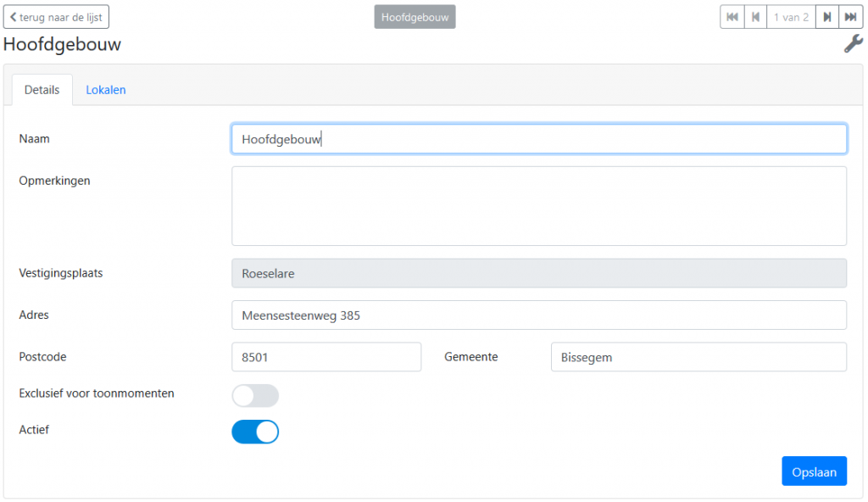The image size is (868, 502).
Task: Click the Hoofdgebouw page heading
Action: 62,44
